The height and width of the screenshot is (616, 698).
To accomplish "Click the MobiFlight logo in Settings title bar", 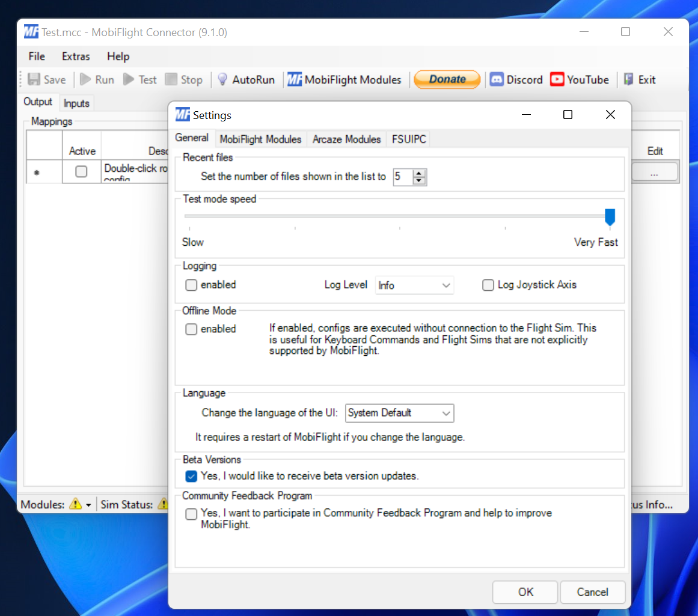I will (183, 114).
